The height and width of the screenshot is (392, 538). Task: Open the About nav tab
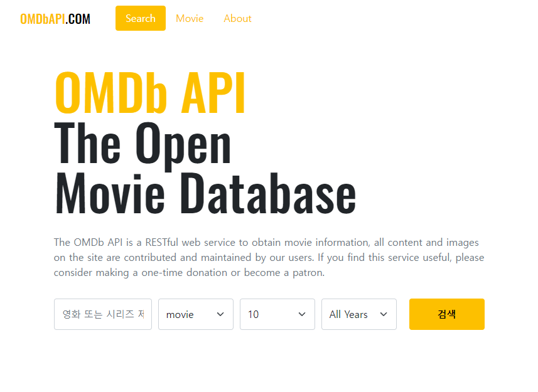point(237,19)
